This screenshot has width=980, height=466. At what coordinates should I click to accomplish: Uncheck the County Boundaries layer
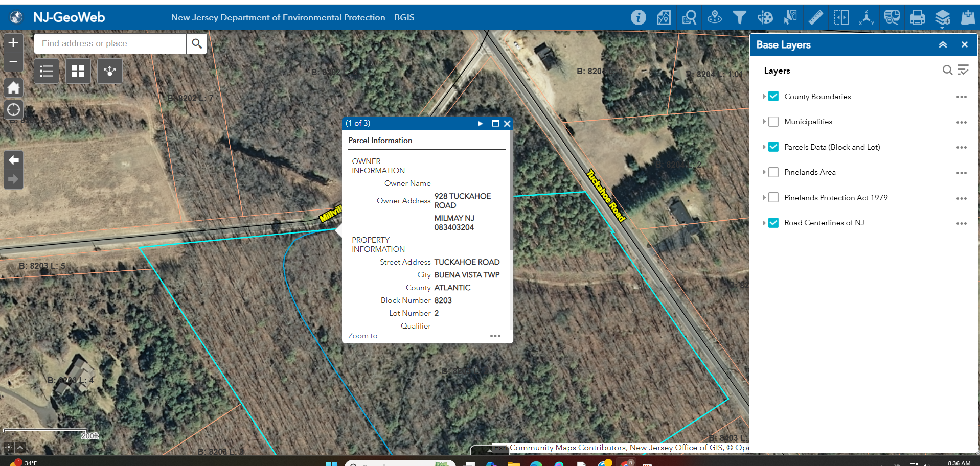pyautogui.click(x=773, y=97)
